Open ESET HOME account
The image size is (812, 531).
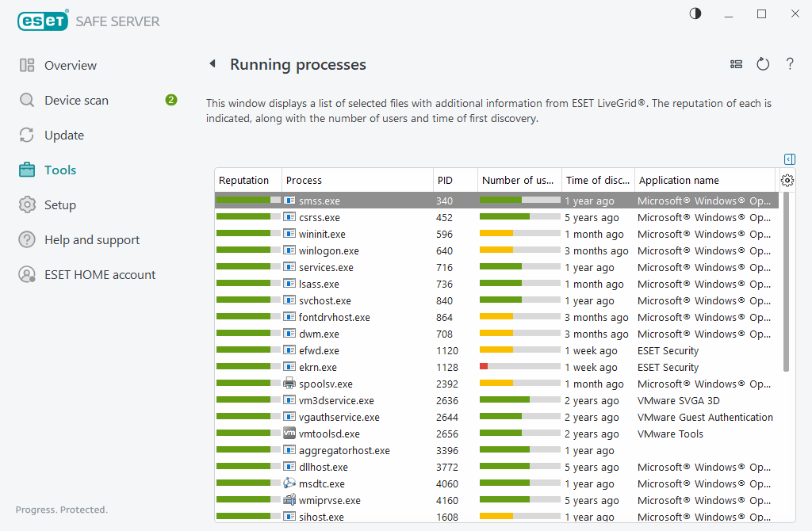[x=100, y=275]
